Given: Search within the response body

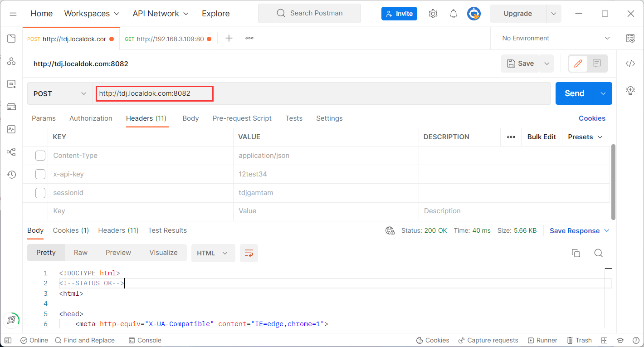Looking at the screenshot, I should [599, 253].
